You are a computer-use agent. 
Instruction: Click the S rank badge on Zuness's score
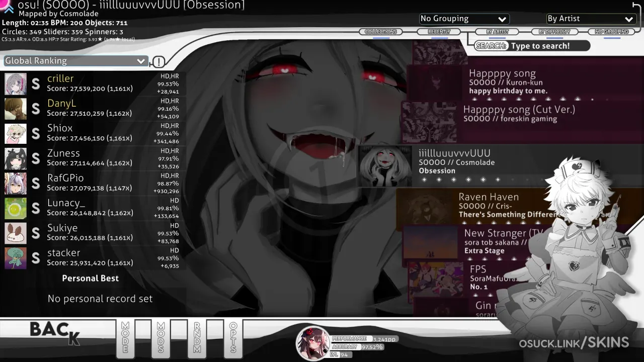pos(36,159)
